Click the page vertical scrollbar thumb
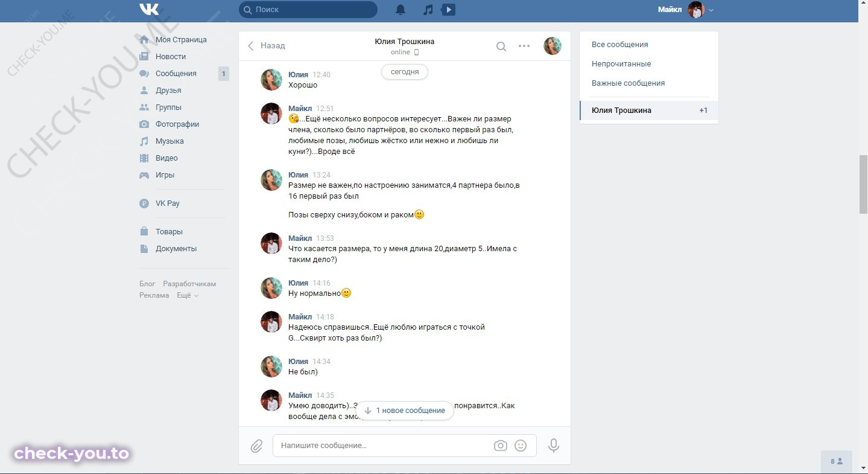The image size is (868, 474). 863,184
